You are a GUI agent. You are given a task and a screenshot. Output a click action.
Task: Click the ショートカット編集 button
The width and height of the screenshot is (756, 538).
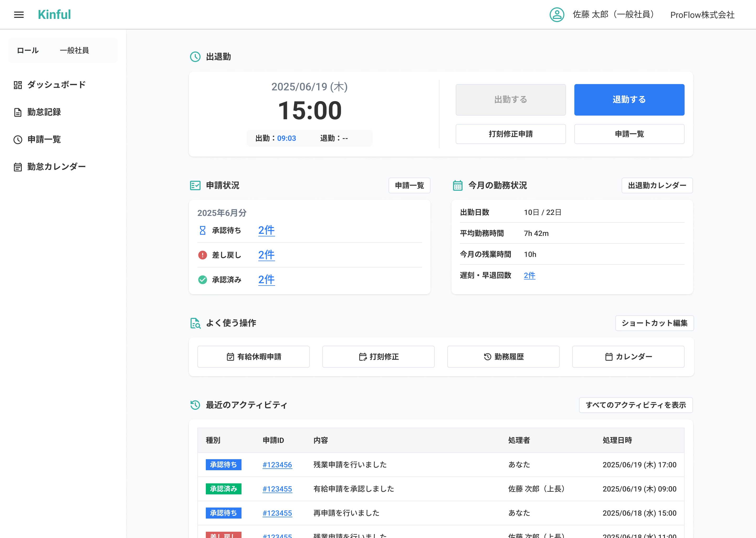654,323
